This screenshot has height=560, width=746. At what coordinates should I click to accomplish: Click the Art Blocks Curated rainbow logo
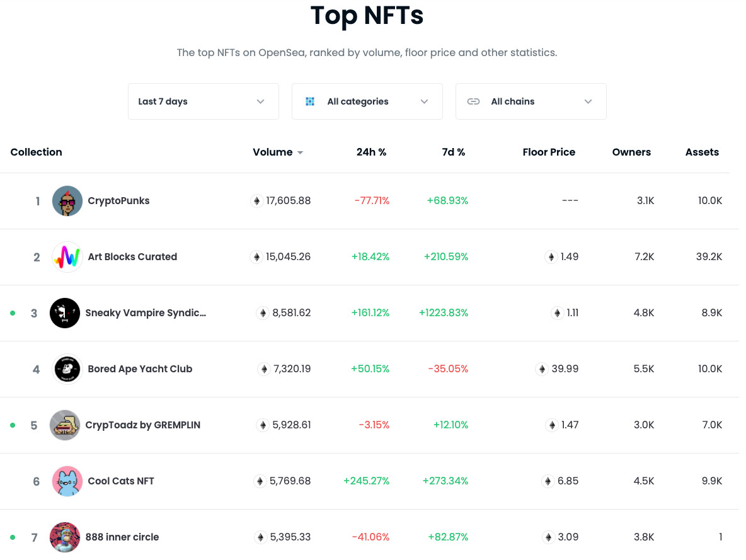click(x=67, y=257)
